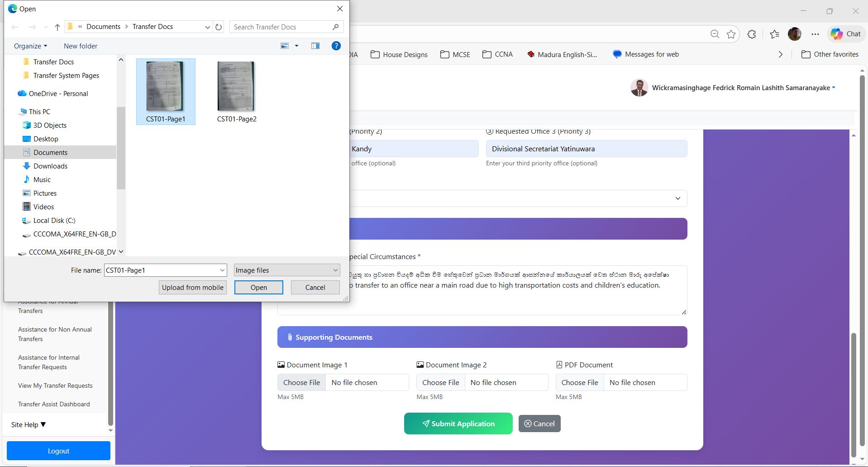Screen dimensions: 868x467
Task: Click Upload from mobile button
Action: point(193,288)
